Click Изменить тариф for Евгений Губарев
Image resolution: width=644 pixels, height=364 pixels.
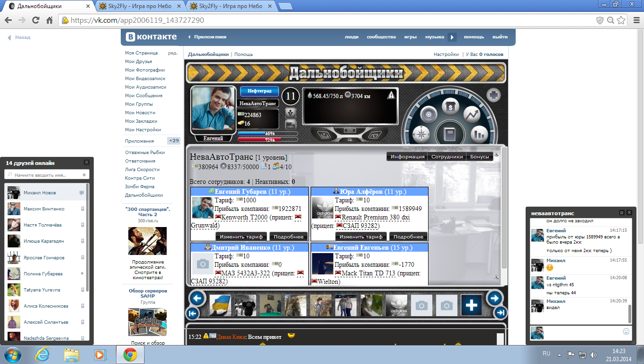pos(241,237)
